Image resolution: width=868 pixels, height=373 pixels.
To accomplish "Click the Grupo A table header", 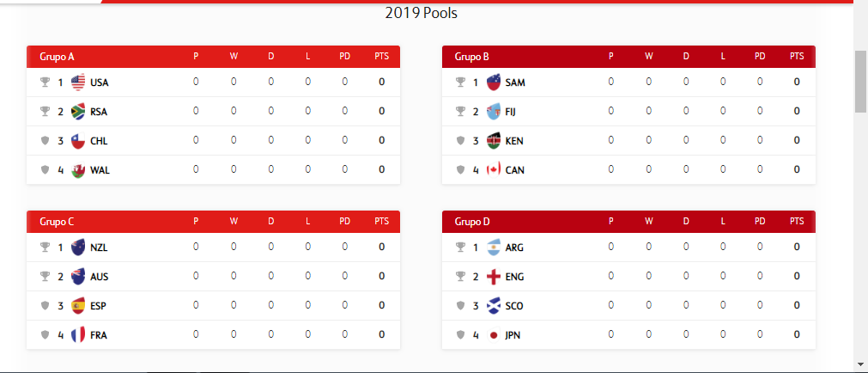I will (213, 57).
